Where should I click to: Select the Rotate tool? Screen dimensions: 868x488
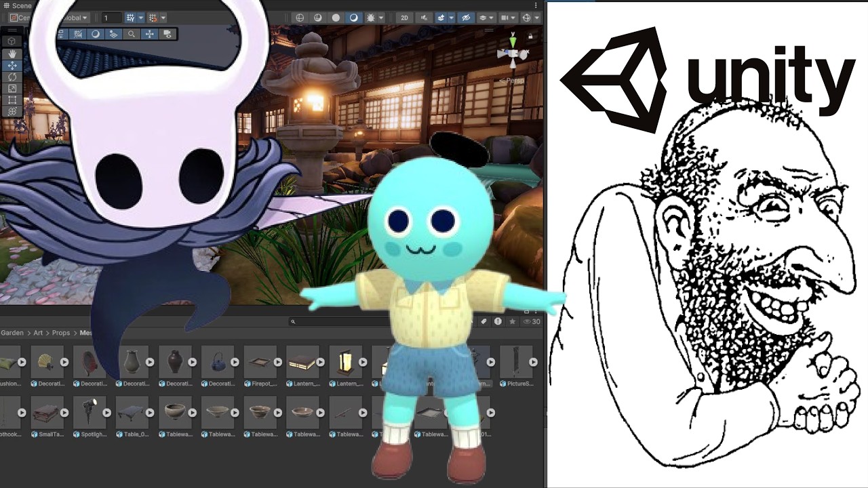[x=12, y=77]
